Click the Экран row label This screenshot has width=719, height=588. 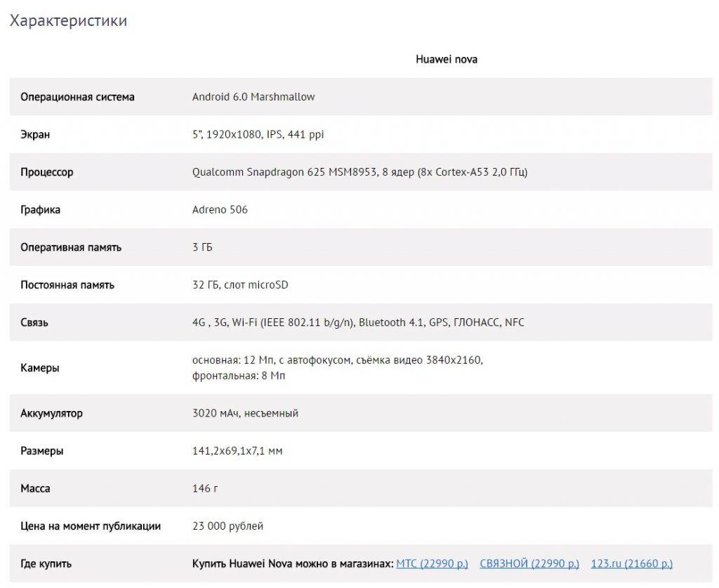pos(35,134)
